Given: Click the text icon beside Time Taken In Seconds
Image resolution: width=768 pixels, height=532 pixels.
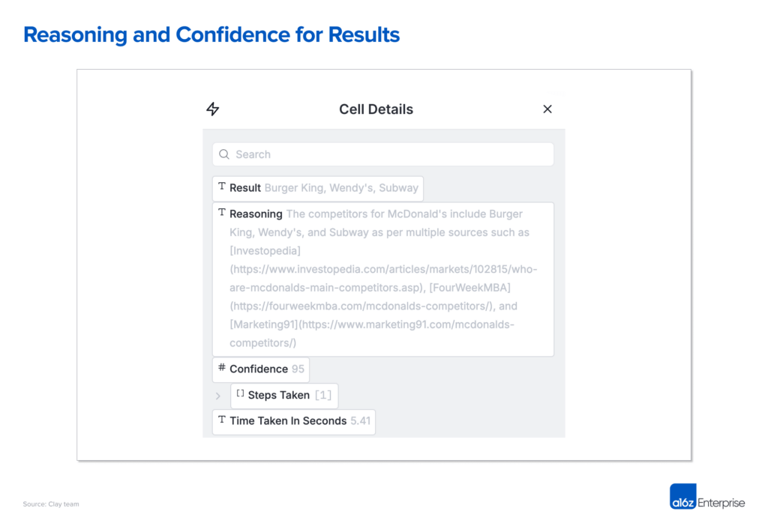Looking at the screenshot, I should tap(222, 420).
